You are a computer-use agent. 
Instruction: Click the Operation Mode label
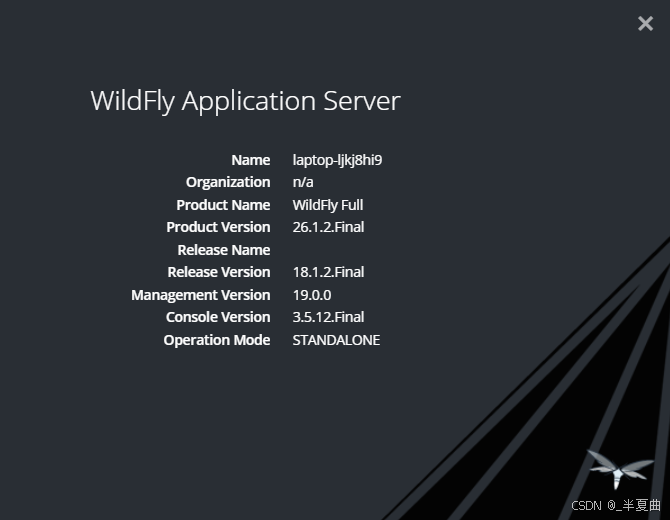click(x=217, y=341)
